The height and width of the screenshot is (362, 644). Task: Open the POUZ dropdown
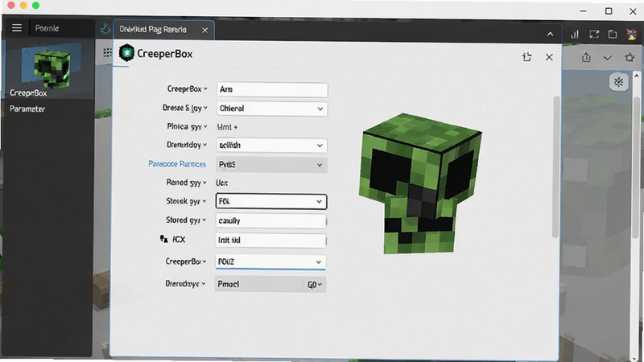click(270, 262)
